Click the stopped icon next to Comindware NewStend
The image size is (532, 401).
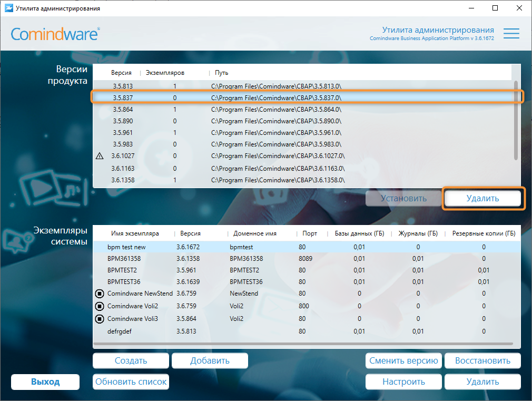pos(100,294)
